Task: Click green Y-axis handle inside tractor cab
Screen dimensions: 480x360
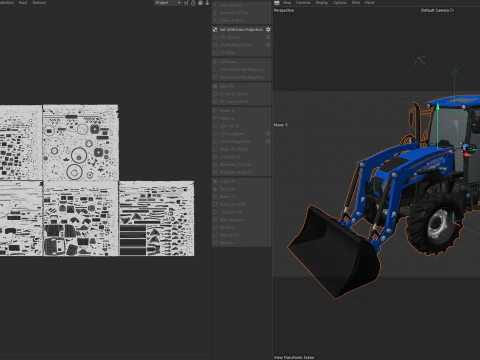Action: click(438, 108)
